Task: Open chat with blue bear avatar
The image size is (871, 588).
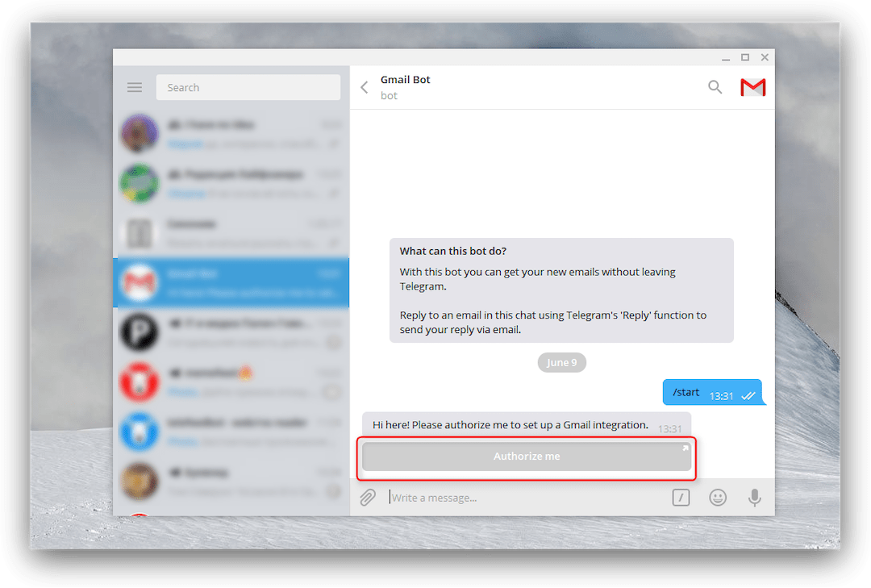Action: tap(231, 432)
